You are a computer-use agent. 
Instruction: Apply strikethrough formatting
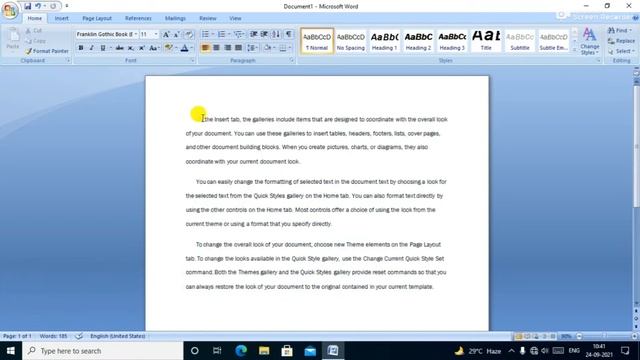120,48
